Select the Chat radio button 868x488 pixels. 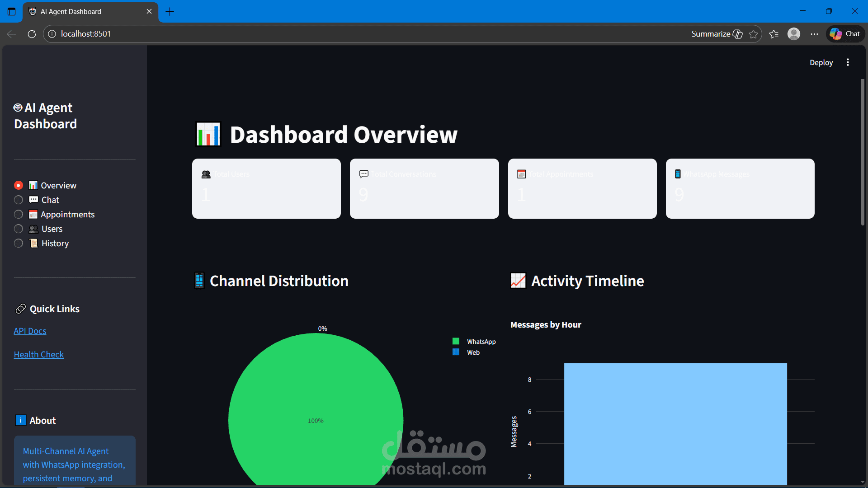(19, 200)
